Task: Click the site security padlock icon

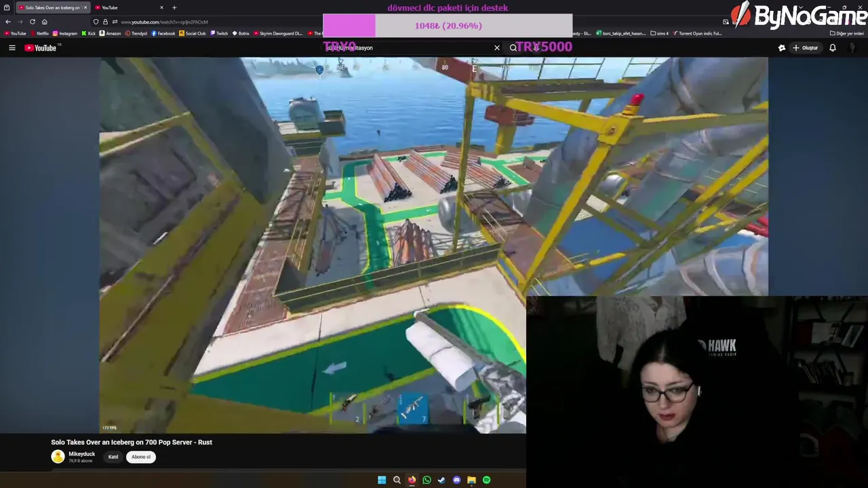Action: (x=104, y=22)
